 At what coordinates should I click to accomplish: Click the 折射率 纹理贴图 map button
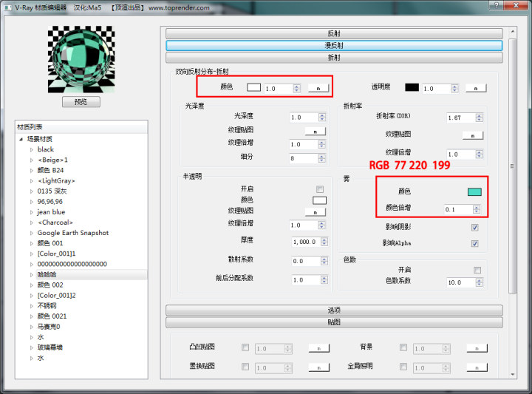(473, 135)
